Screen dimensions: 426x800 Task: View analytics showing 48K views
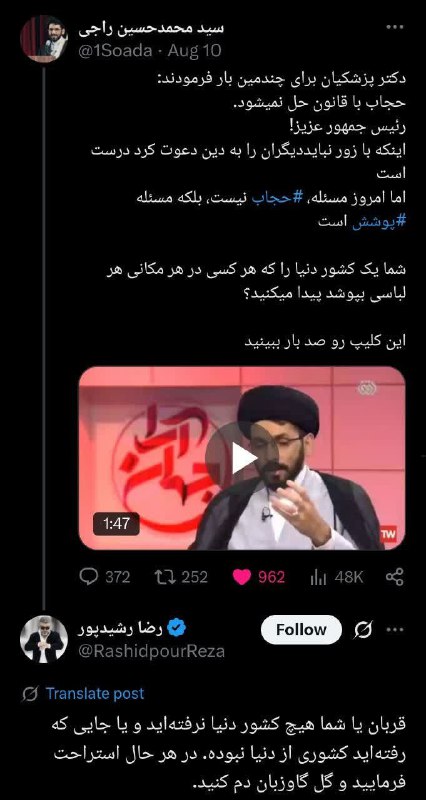(x=337, y=577)
